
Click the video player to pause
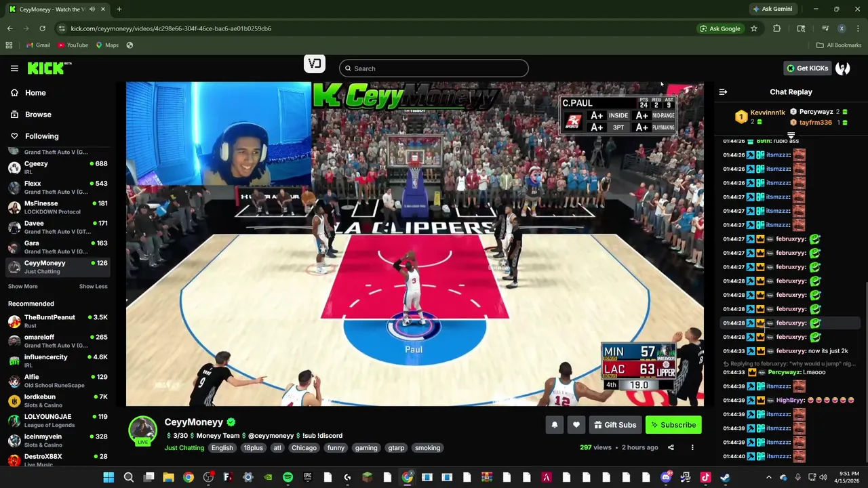415,244
